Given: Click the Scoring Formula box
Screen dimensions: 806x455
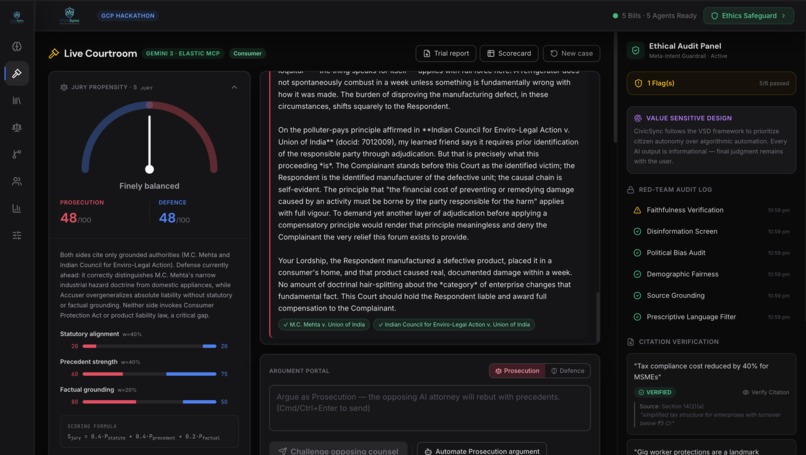Looking at the screenshot, I should pyautogui.click(x=149, y=432).
